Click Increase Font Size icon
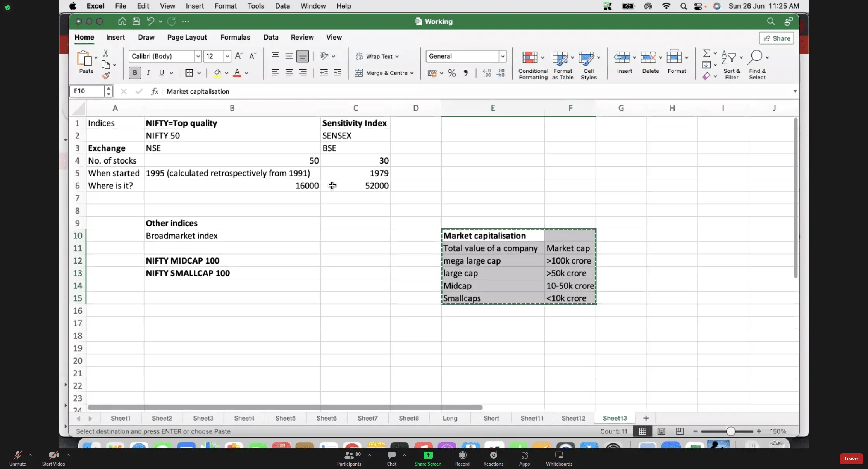Viewport: 868px width, 469px height. click(x=239, y=56)
